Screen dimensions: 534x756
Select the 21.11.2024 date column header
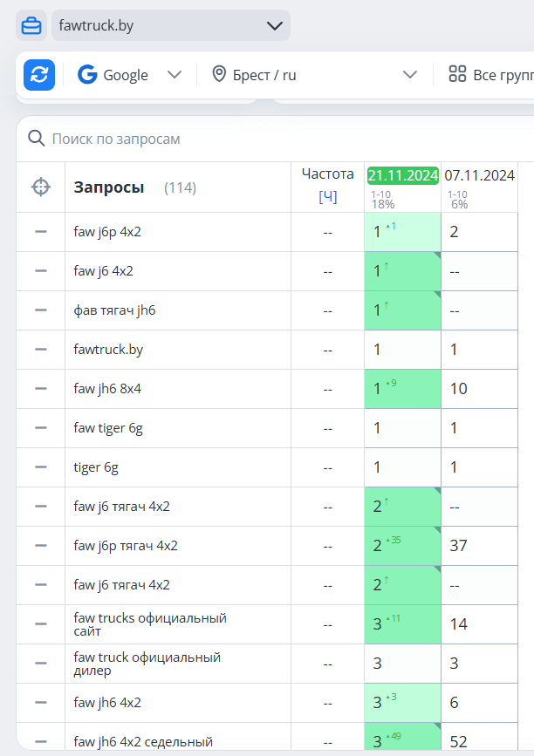coord(402,176)
